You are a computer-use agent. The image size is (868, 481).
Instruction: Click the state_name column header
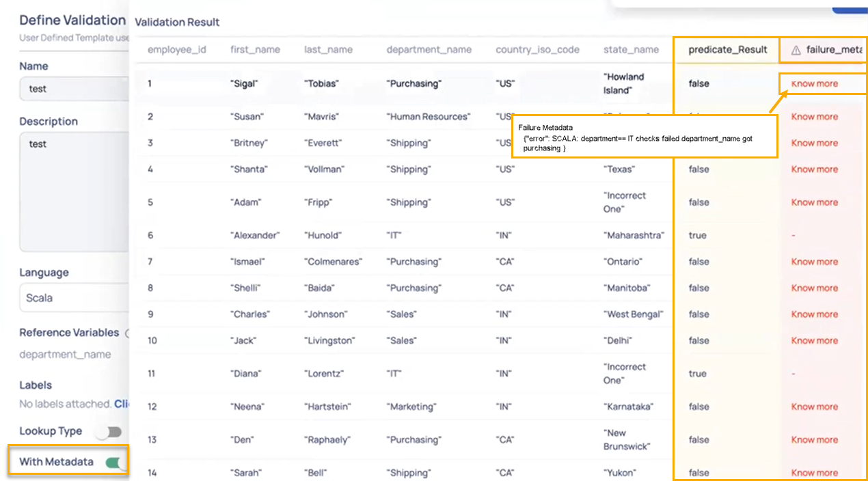[631, 50]
